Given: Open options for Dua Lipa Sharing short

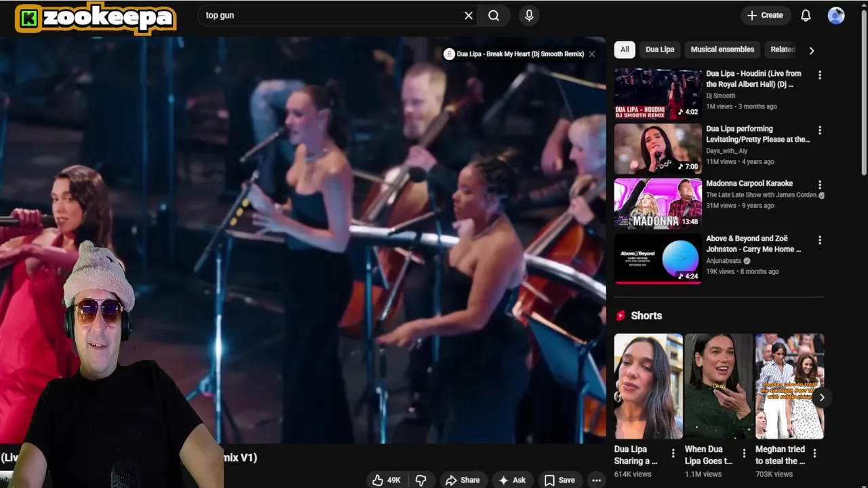Looking at the screenshot, I should click(x=673, y=453).
